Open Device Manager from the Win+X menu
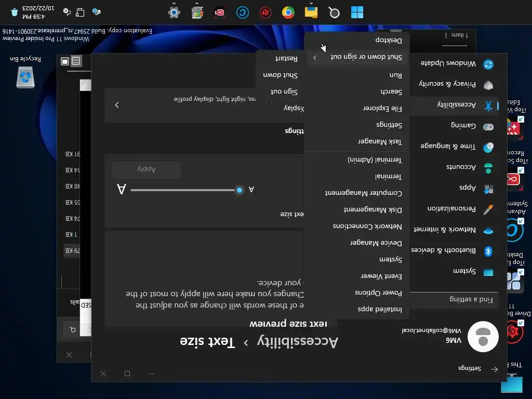 pos(357,243)
